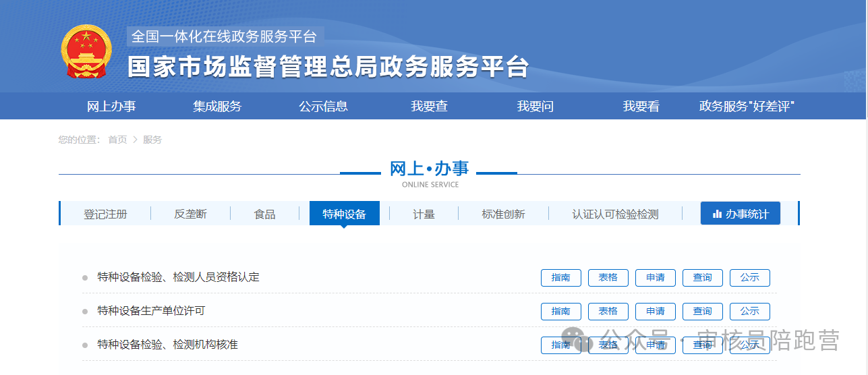Open the 认证认可检验检测 tab
The width and height of the screenshot is (868, 375).
click(615, 214)
